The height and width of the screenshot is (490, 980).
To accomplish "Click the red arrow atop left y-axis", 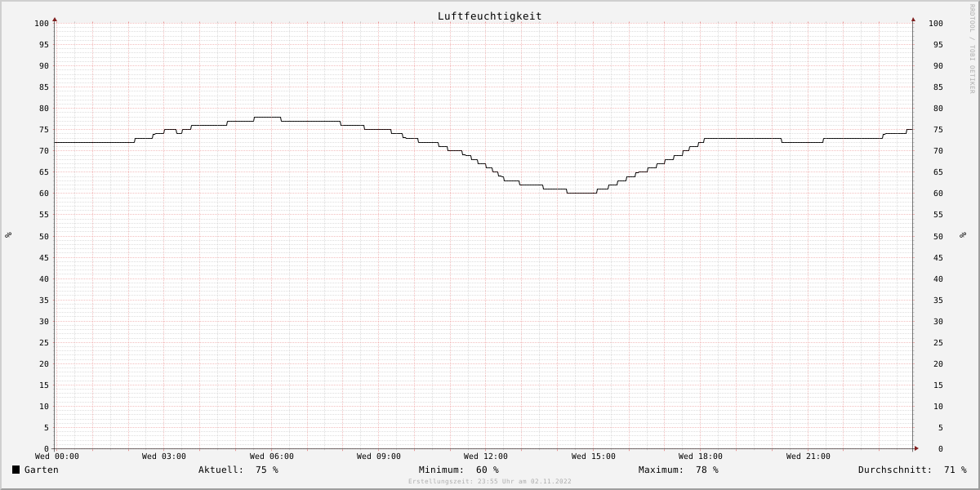I will click(x=55, y=19).
